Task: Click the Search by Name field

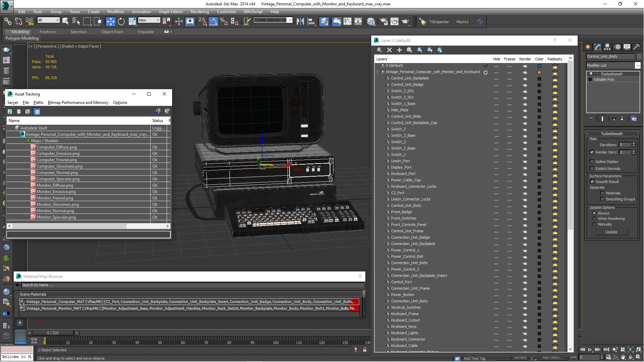Action: click(193, 285)
